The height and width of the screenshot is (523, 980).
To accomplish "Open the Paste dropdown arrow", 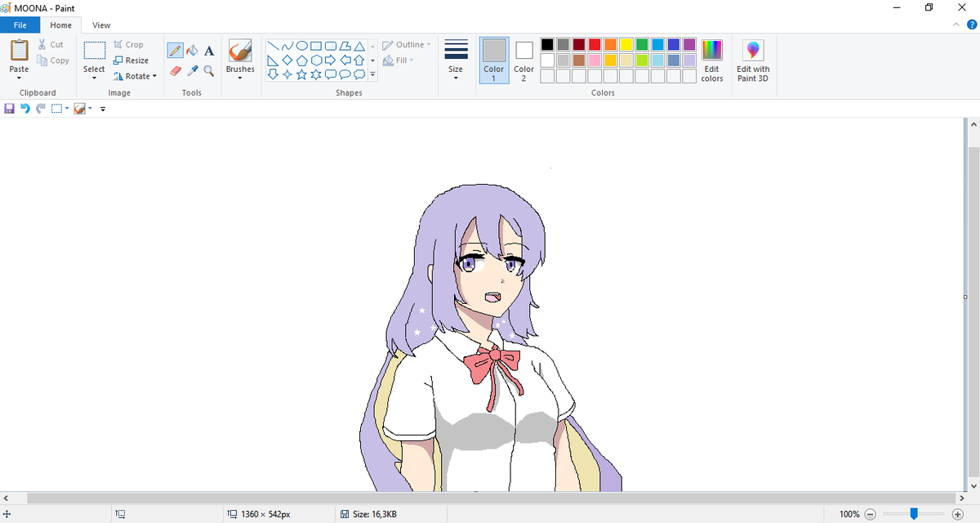I will [19, 78].
